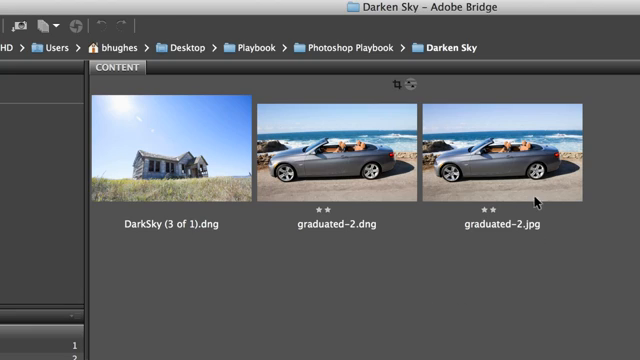Navigate to the Desktop breadcrumb
The image size is (640, 360).
point(181,48)
